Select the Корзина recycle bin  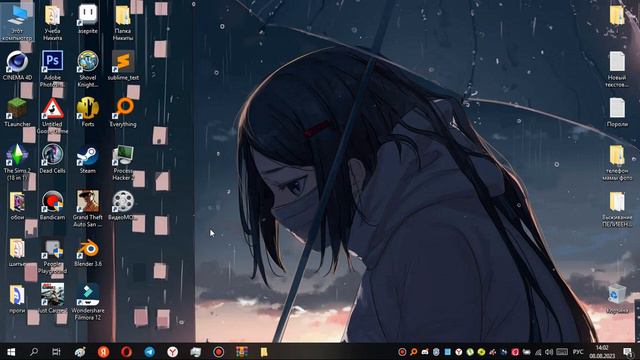point(617,298)
